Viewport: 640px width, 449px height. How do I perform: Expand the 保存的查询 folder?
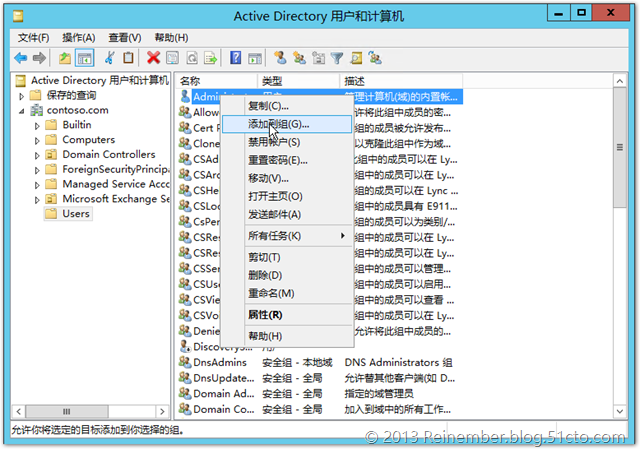pos(23,95)
